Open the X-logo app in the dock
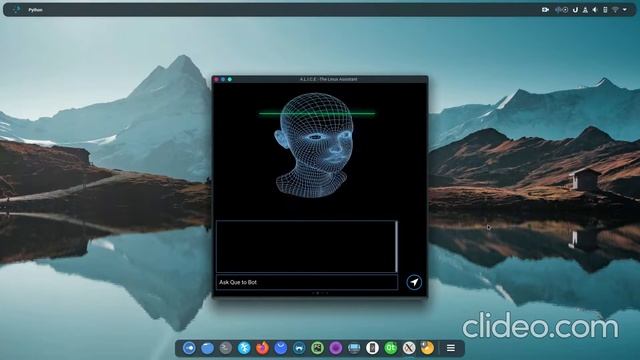The height and width of the screenshot is (360, 640). point(409,348)
